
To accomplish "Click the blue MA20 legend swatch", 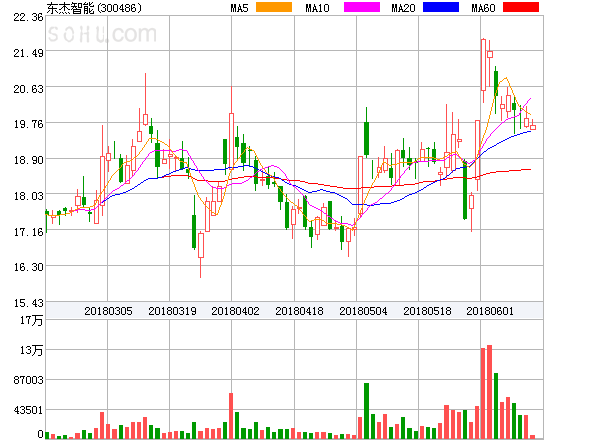I will click(441, 7).
